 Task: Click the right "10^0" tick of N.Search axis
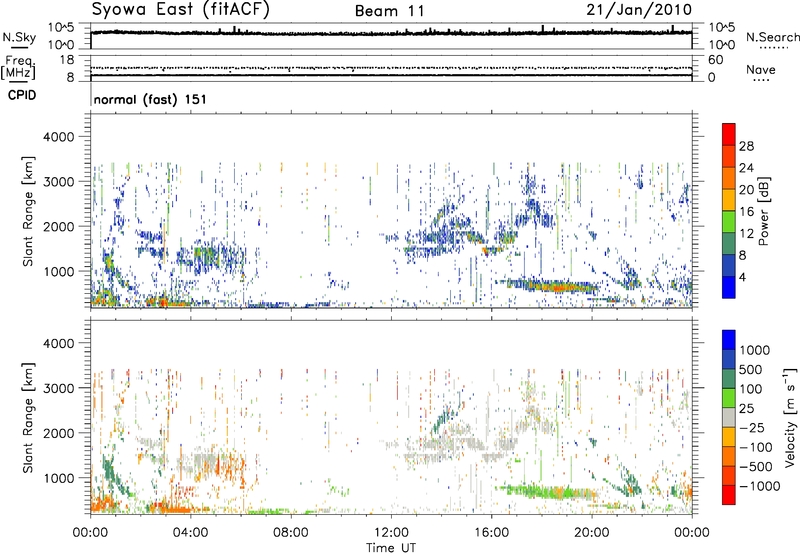click(x=722, y=45)
